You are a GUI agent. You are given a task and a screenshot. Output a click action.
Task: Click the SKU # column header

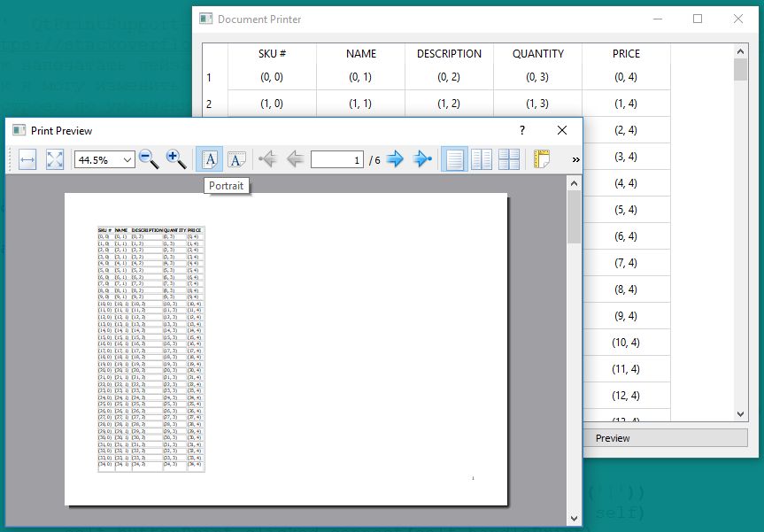[272, 54]
